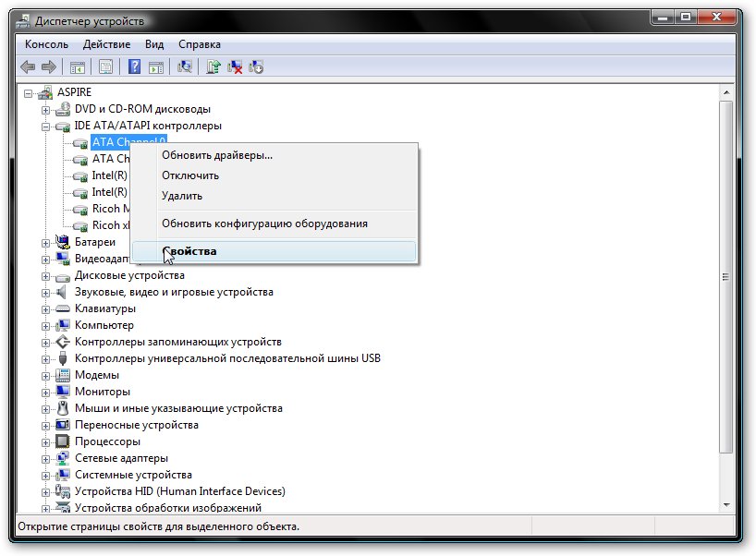Click the modem icon next to Модемы

point(63,375)
